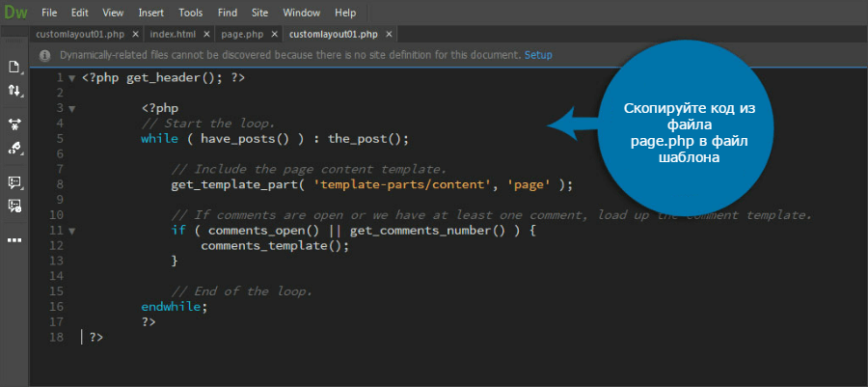Click the <?php opening tag on line 3
Viewport: 868px width, 387px height.
pos(160,108)
